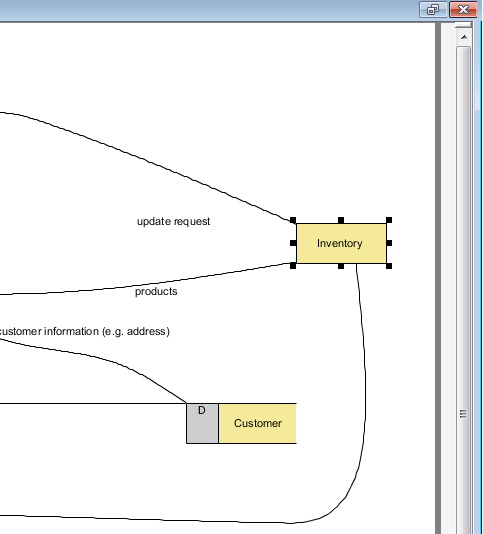Click the 'products' flow label
Screen dimensions: 483x534
(x=156, y=292)
